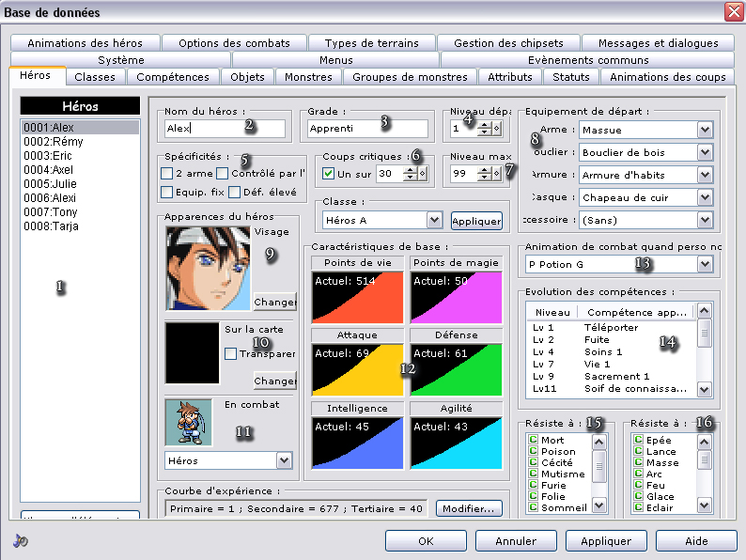Open the Monstres tab

308,77
